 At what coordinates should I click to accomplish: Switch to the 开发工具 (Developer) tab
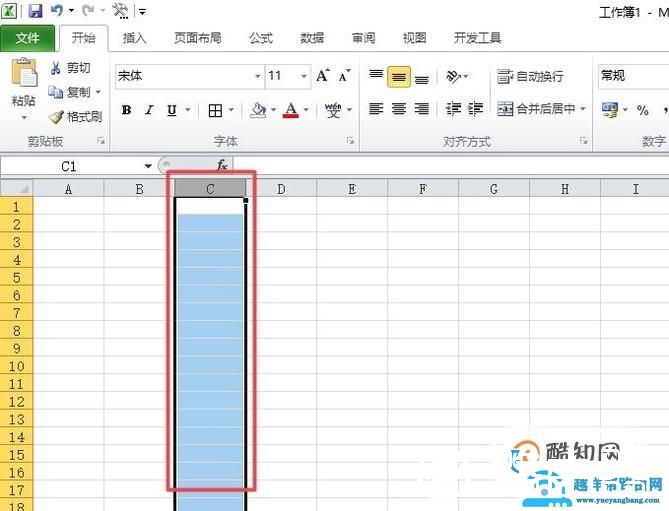pyautogui.click(x=477, y=38)
